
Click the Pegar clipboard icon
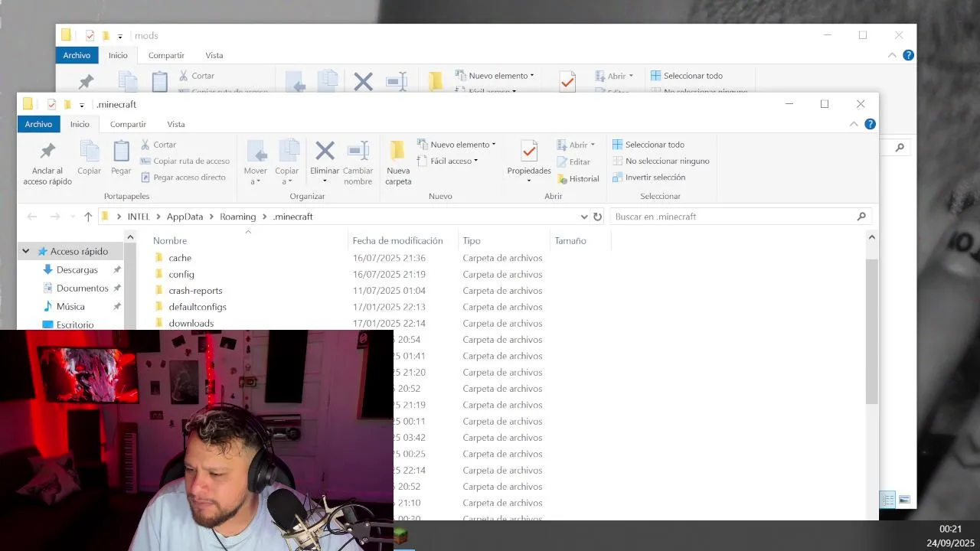[121, 151]
